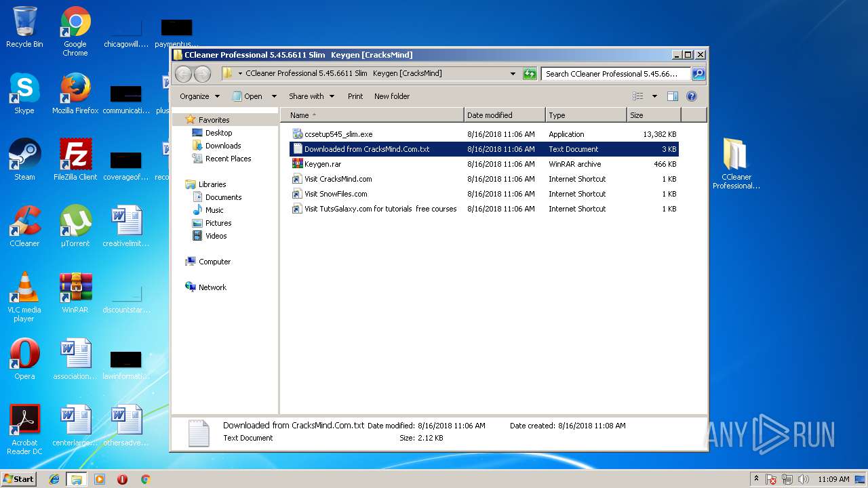Select Network in navigation pane
The width and height of the screenshot is (868, 488).
point(212,287)
